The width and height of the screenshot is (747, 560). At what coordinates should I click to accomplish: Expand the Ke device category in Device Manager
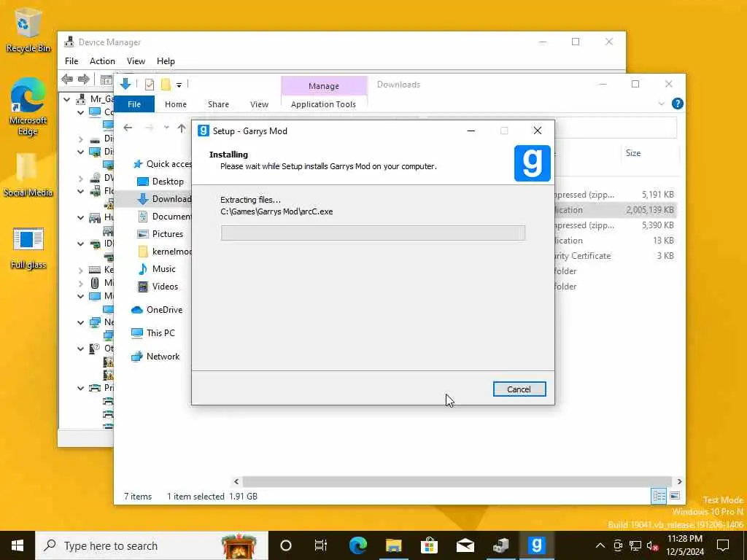tap(80, 270)
